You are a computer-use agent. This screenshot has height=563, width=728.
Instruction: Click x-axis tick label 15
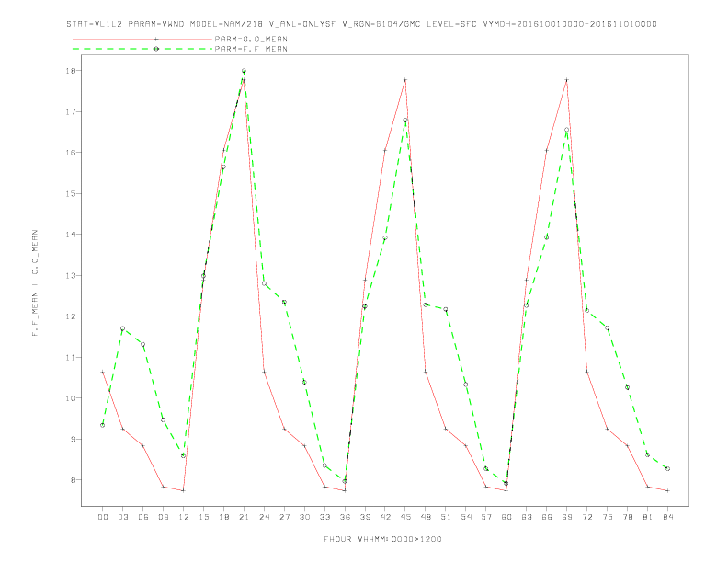coord(203,517)
